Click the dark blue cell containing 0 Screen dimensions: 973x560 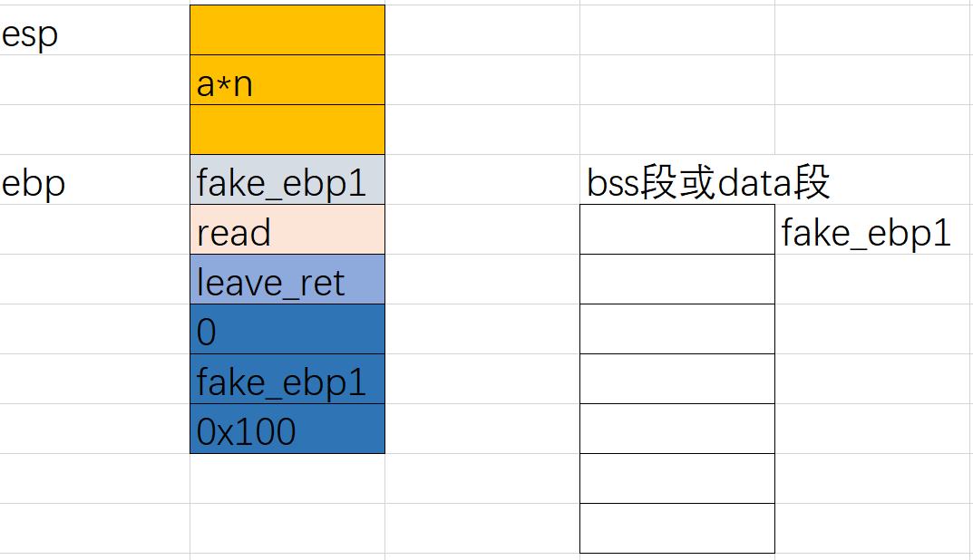[x=287, y=329]
